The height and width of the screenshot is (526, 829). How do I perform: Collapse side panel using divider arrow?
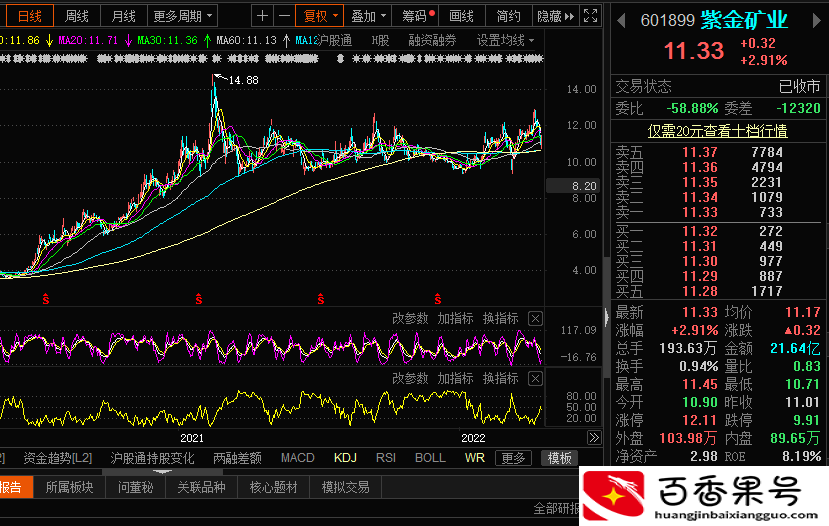click(606, 317)
